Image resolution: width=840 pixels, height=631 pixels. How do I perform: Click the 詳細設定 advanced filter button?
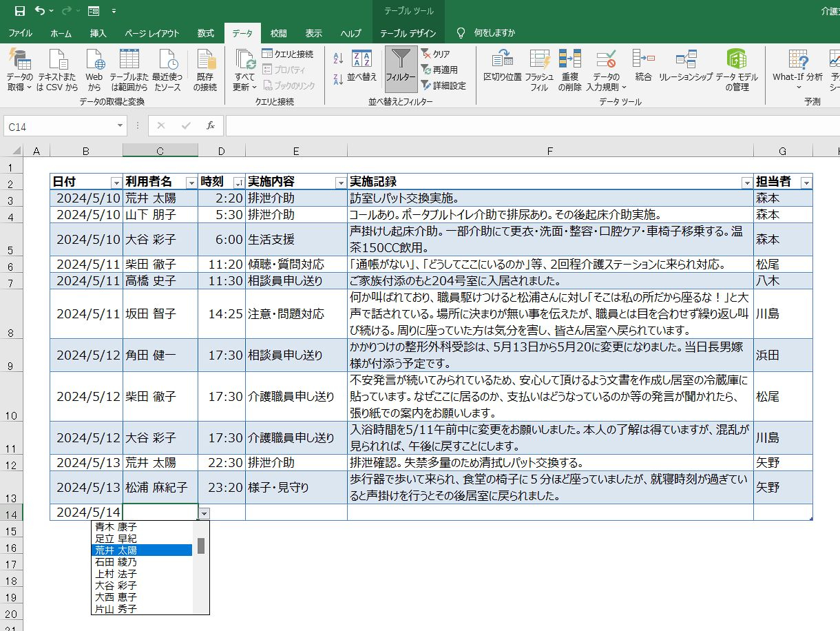point(443,86)
